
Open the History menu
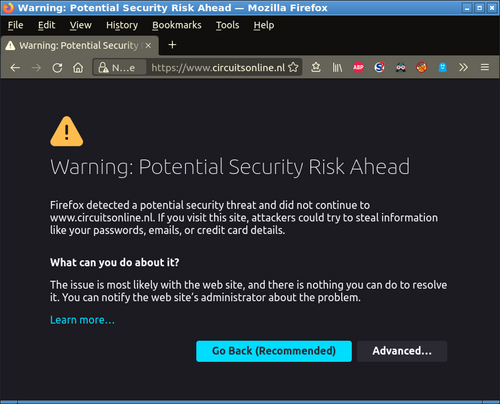pyautogui.click(x=122, y=25)
